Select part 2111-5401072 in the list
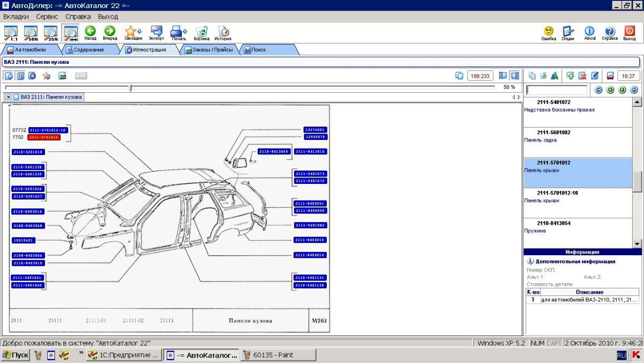Screen dimensions: 644x363 (578, 112)
